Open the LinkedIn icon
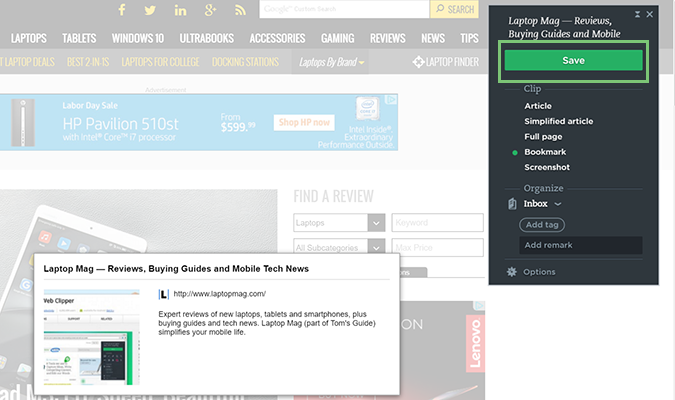 point(180,10)
